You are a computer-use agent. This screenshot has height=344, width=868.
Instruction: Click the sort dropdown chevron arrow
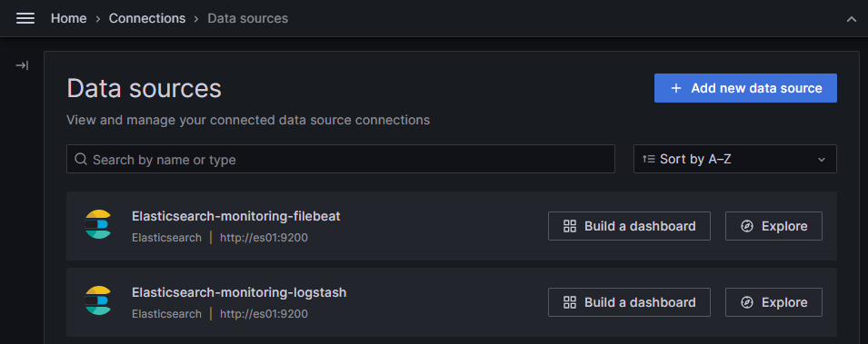point(822,160)
